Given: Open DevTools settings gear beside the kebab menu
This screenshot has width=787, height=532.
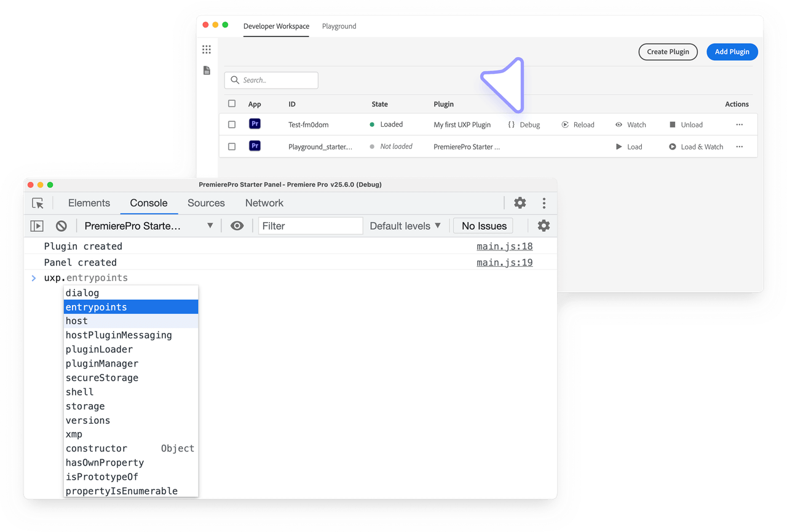Looking at the screenshot, I should tap(520, 203).
